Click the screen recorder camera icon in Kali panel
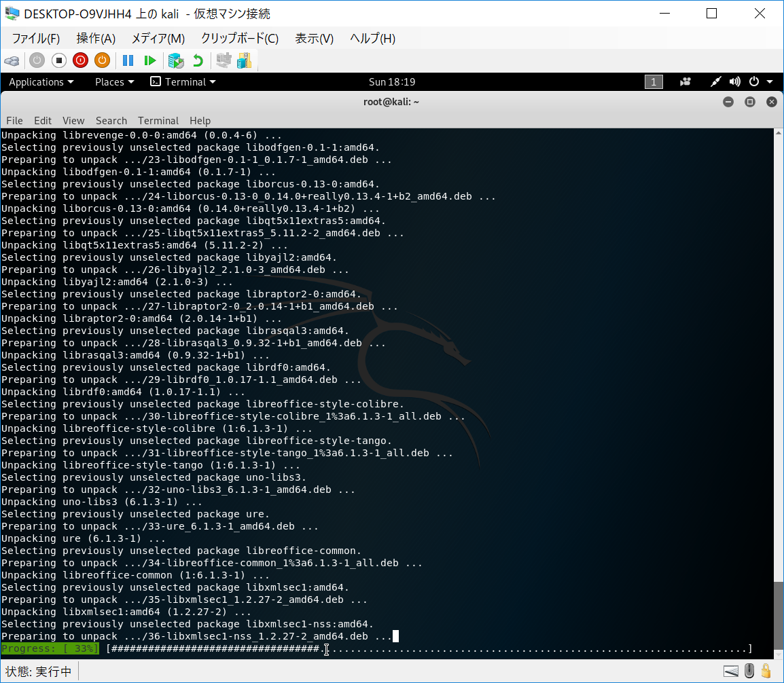The width and height of the screenshot is (784, 683). coord(685,82)
